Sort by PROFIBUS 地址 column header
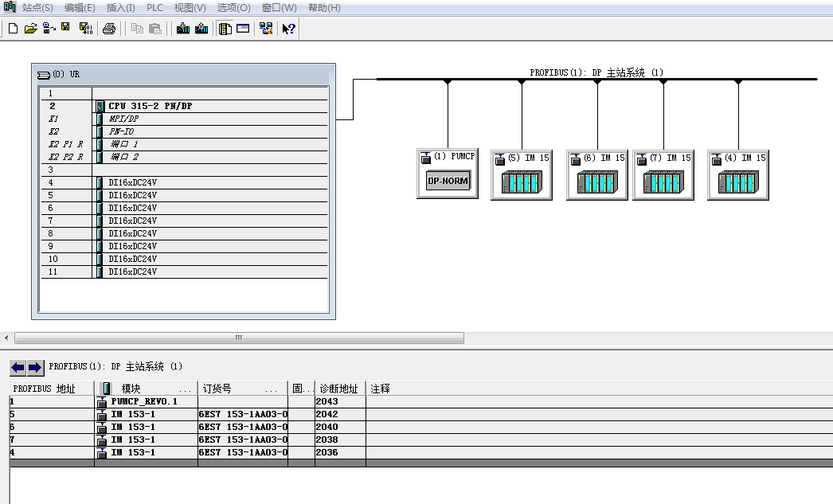 pos(52,389)
